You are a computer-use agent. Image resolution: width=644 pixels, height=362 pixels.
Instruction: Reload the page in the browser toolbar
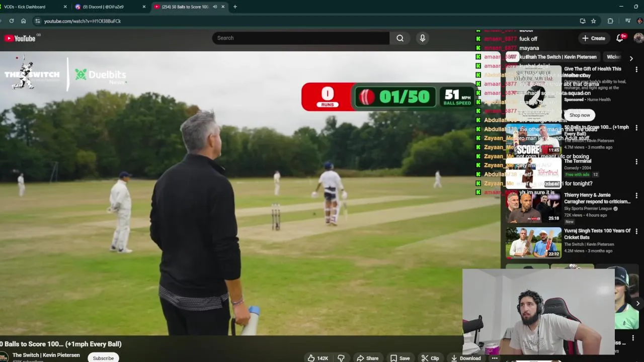coord(11,21)
